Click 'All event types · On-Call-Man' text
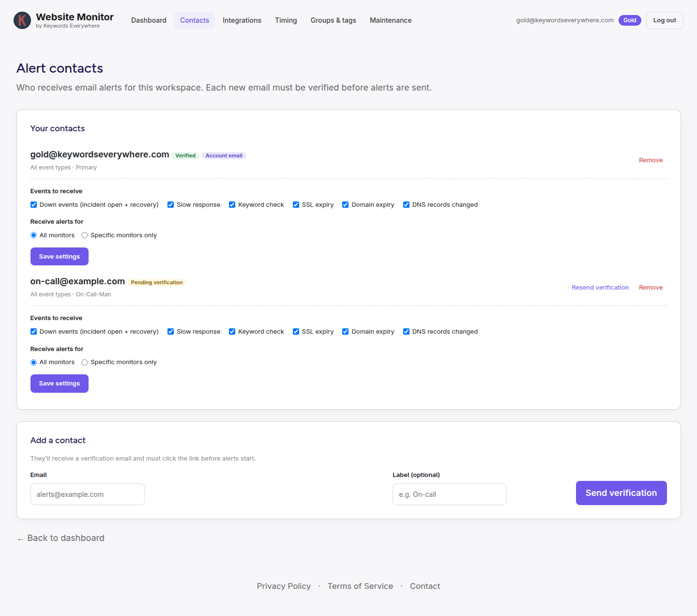 coord(71,294)
